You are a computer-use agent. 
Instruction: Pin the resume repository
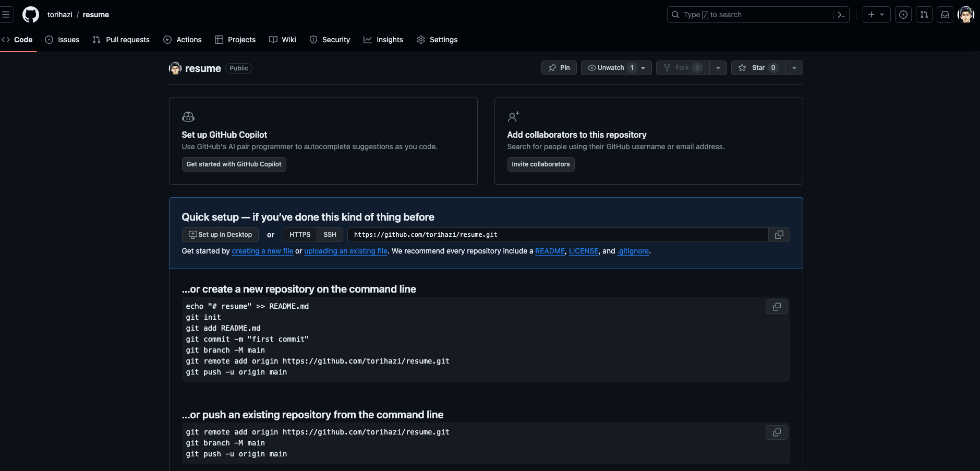pos(559,68)
